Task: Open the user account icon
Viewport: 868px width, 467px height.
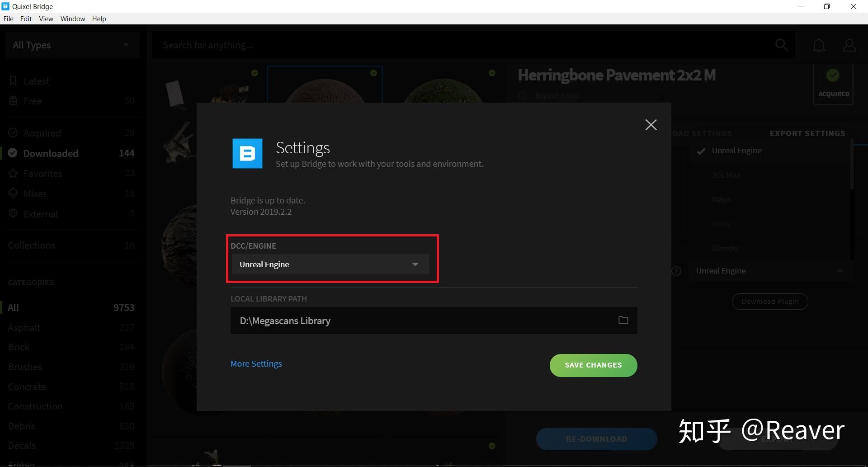Action: (849, 45)
